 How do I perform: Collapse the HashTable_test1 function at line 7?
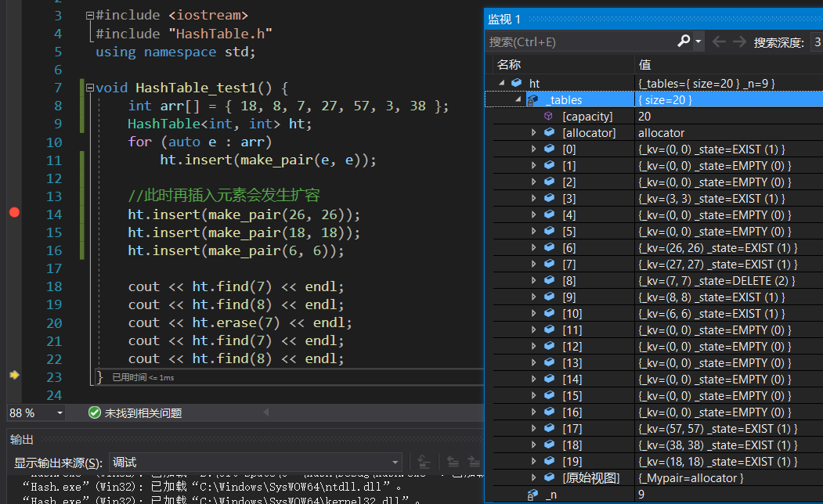pyautogui.click(x=90, y=88)
